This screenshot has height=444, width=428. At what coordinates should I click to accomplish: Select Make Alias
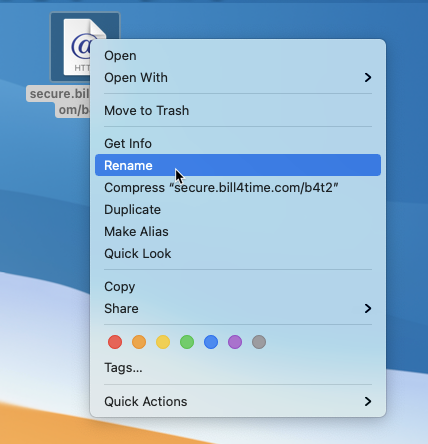[238, 232]
